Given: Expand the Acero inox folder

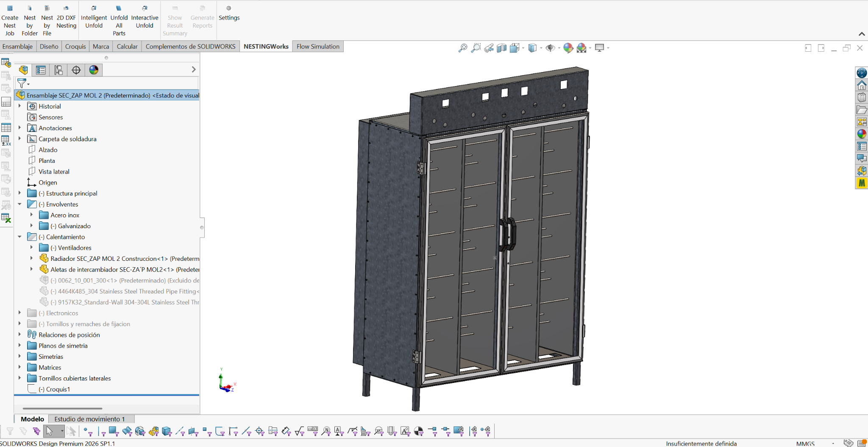Looking at the screenshot, I should (31, 215).
